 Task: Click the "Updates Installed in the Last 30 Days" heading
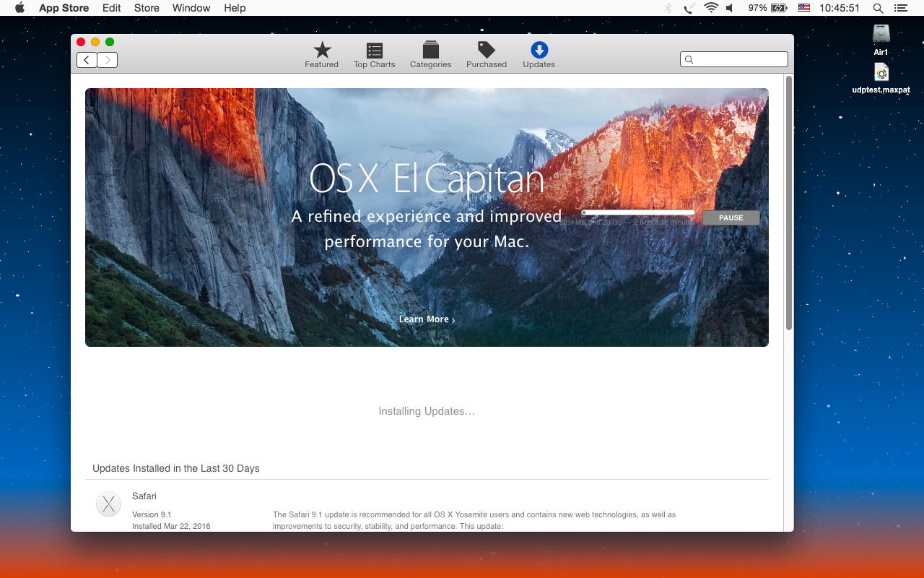click(176, 468)
